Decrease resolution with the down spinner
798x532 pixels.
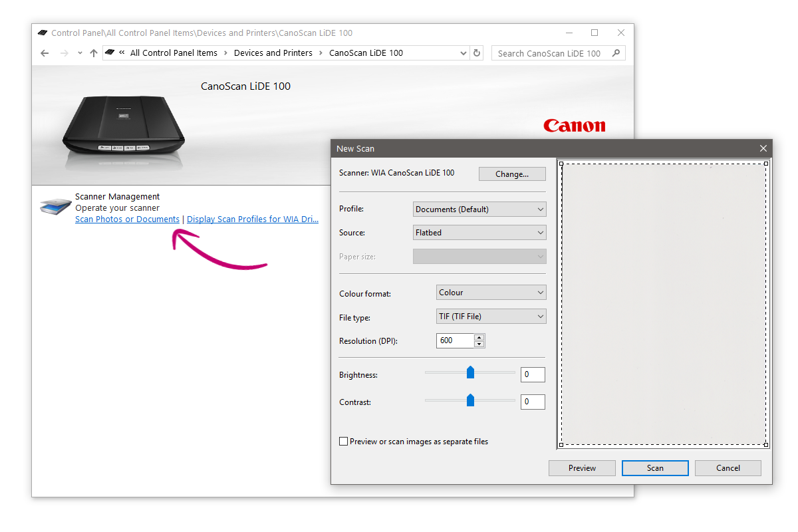pyautogui.click(x=479, y=344)
